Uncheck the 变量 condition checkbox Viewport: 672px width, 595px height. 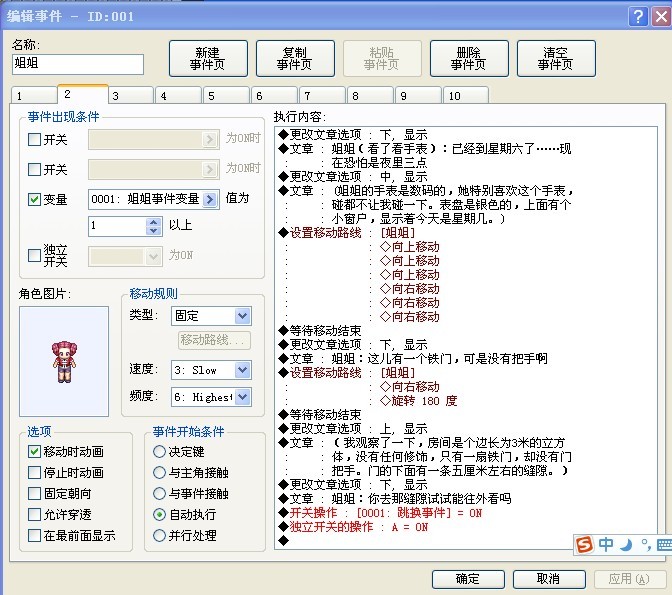click(34, 199)
